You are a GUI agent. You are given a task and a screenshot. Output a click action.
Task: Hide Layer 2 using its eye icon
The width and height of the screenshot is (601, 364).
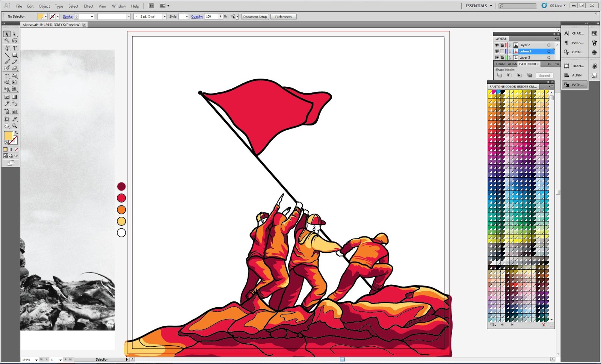click(x=497, y=45)
